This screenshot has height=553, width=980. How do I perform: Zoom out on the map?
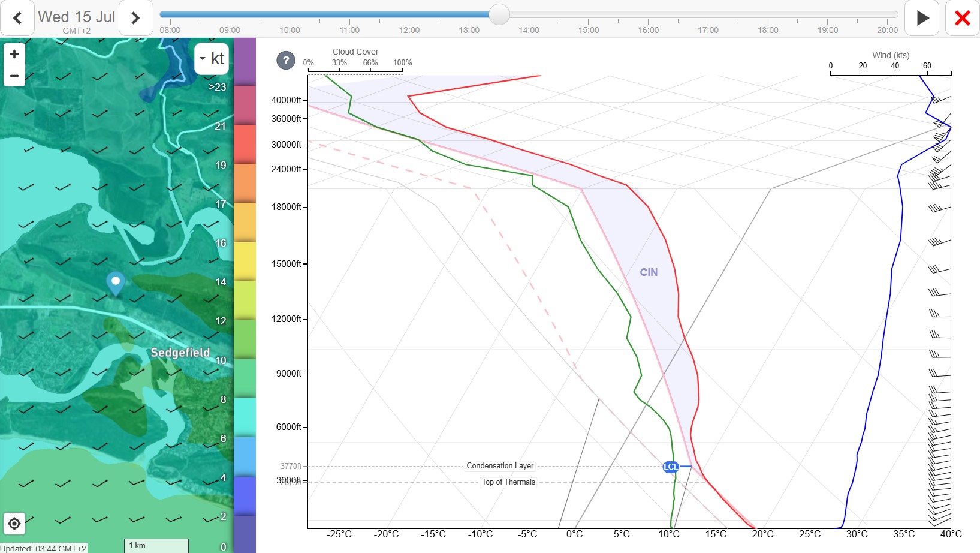click(x=14, y=76)
